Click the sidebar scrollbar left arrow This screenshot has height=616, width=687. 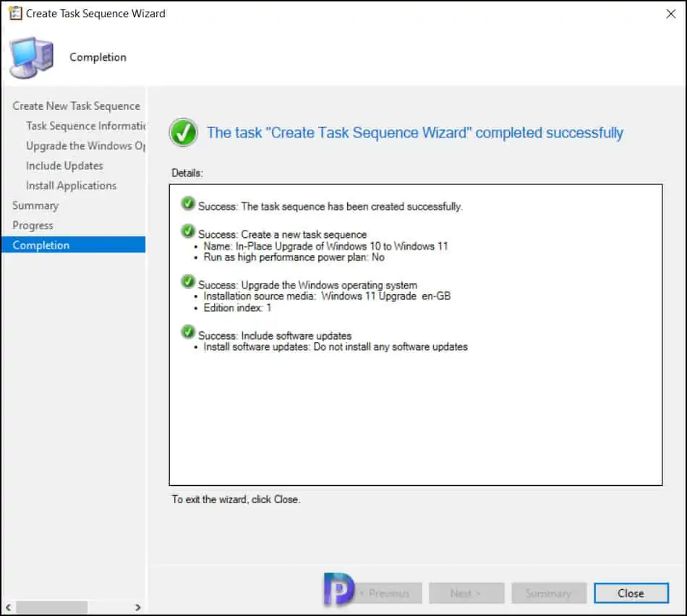[x=8, y=607]
